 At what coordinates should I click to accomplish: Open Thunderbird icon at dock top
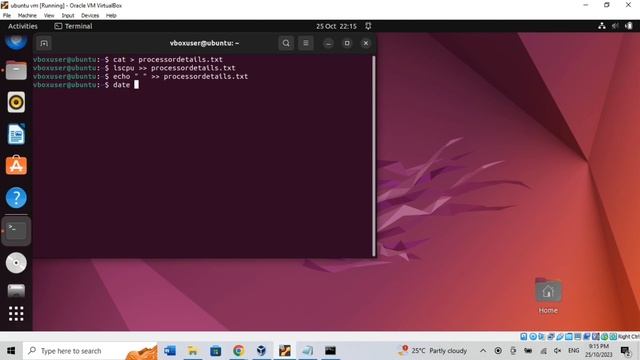click(16, 41)
